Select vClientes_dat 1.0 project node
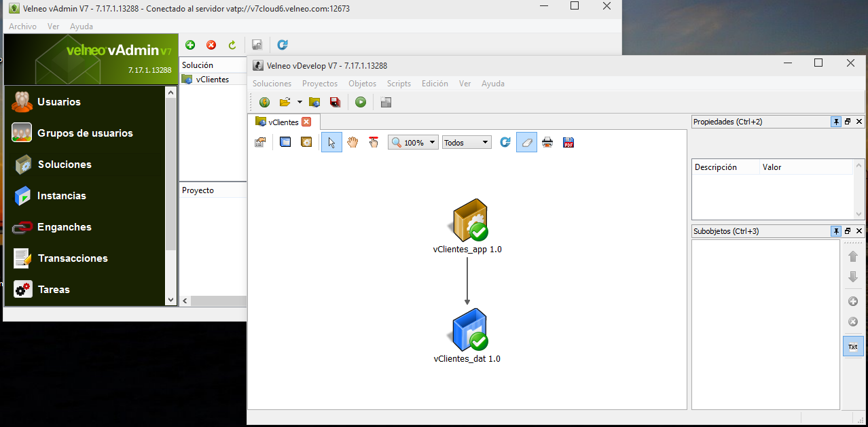868x427 pixels. 467,336
